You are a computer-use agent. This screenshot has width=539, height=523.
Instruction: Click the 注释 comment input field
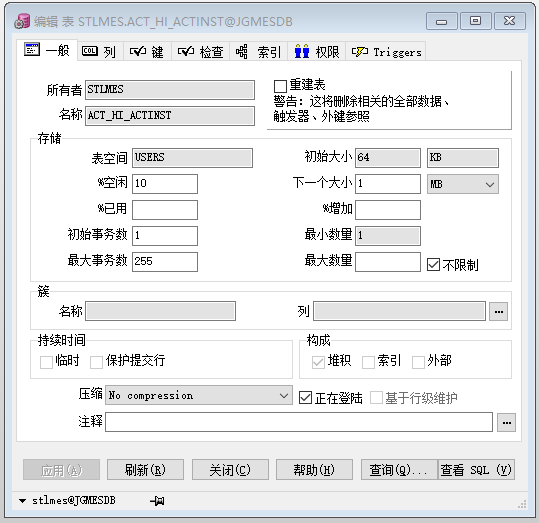point(299,422)
